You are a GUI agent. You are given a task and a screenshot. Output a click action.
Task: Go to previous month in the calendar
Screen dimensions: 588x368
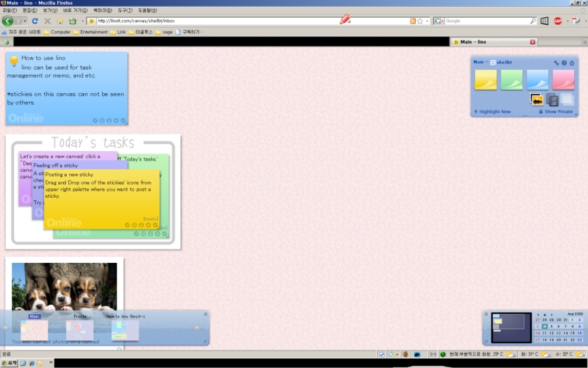coord(537,315)
